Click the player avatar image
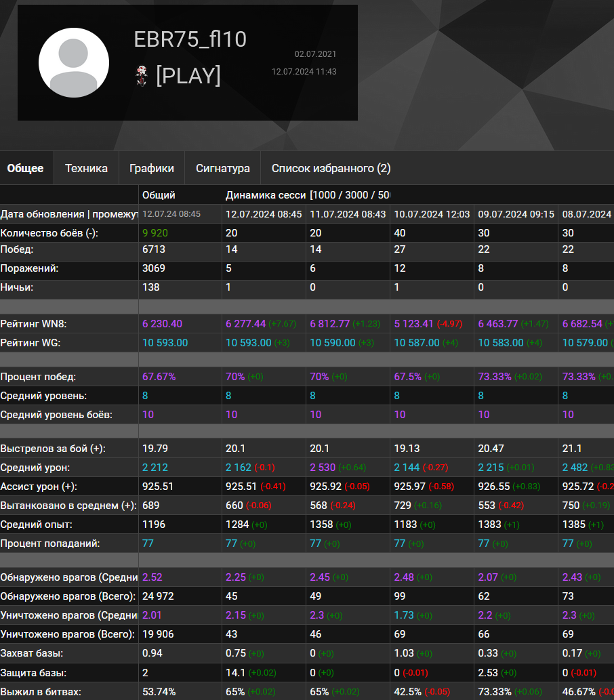 [x=74, y=62]
